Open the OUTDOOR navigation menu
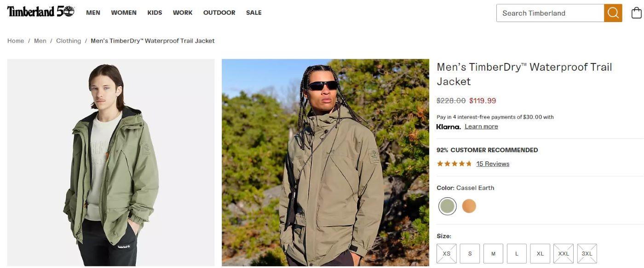The width and height of the screenshot is (644, 268). click(219, 13)
